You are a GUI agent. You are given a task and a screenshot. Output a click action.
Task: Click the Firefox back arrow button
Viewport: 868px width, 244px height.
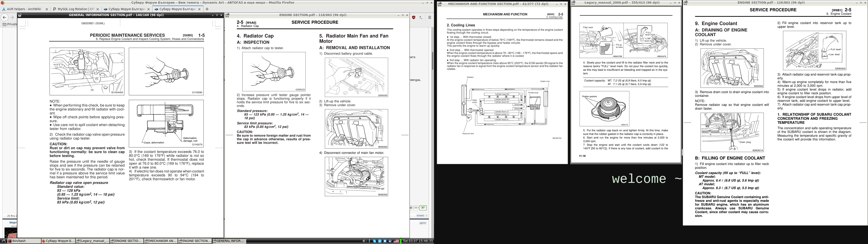point(5,18)
